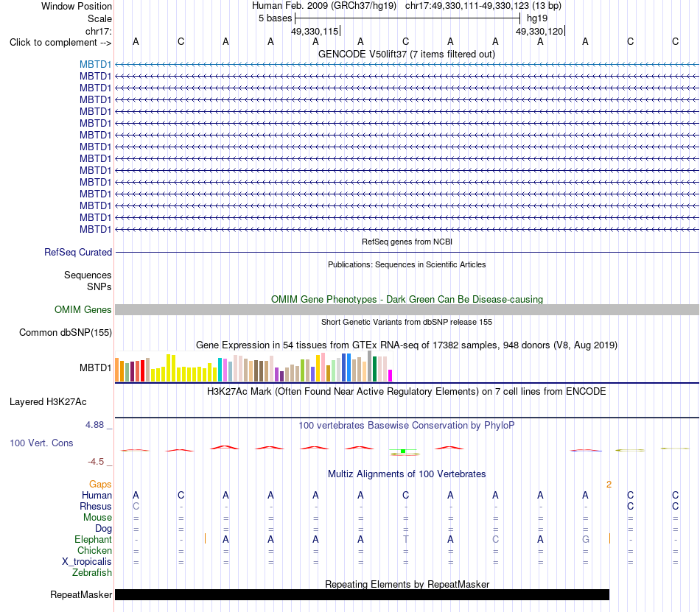Open 'Multiz Alignments of 100 Vertebrates' track title

click(407, 474)
